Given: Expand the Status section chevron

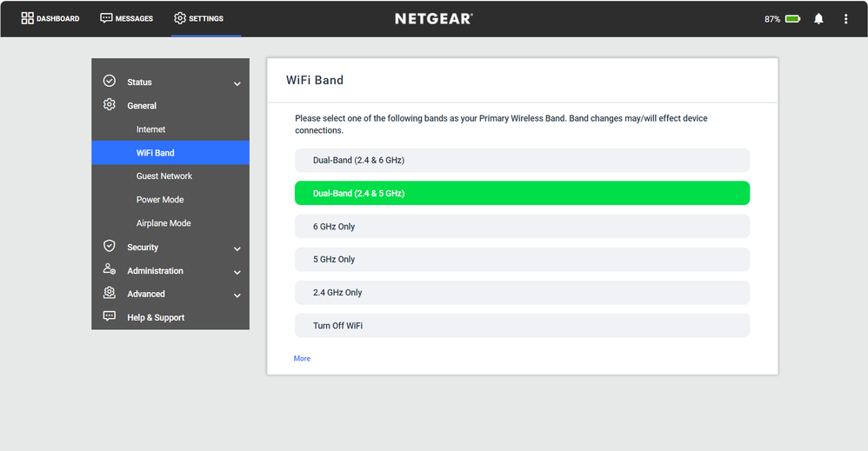Looking at the screenshot, I should 237,84.
